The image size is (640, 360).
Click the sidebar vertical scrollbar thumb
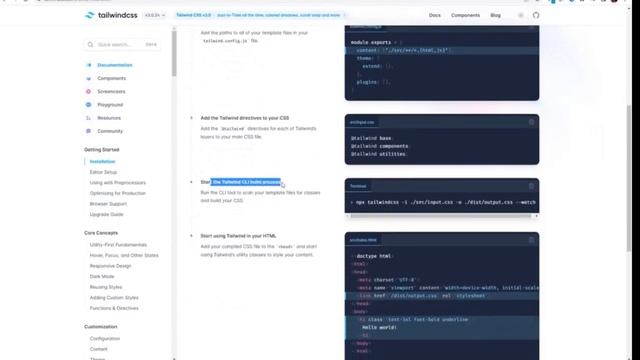(174, 53)
